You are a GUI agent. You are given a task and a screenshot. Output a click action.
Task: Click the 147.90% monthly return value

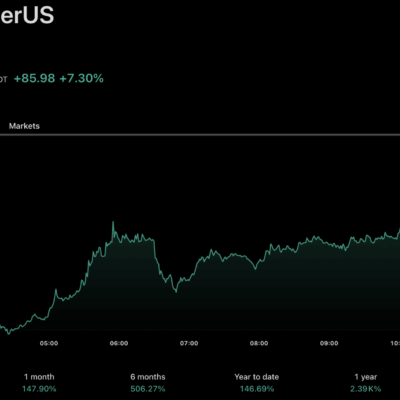[39, 389]
